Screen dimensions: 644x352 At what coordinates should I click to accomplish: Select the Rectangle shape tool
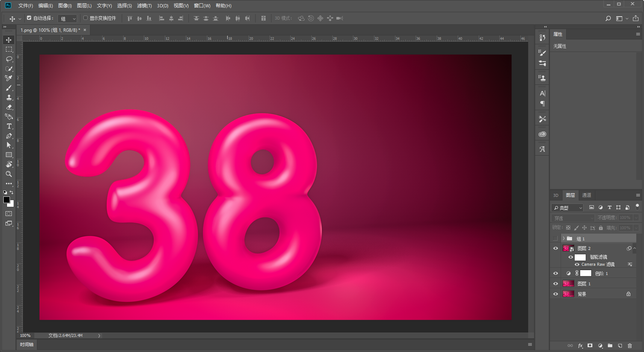pyautogui.click(x=9, y=155)
